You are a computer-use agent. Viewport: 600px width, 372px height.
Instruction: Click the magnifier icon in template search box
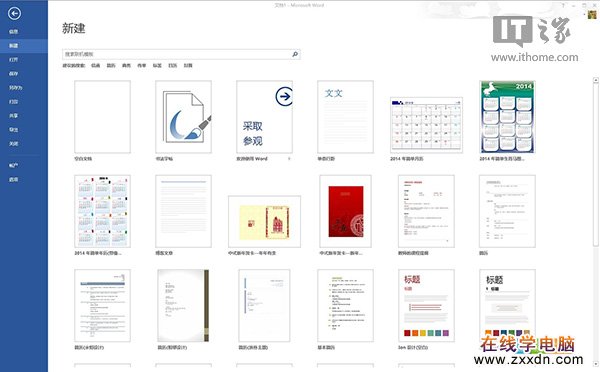295,54
